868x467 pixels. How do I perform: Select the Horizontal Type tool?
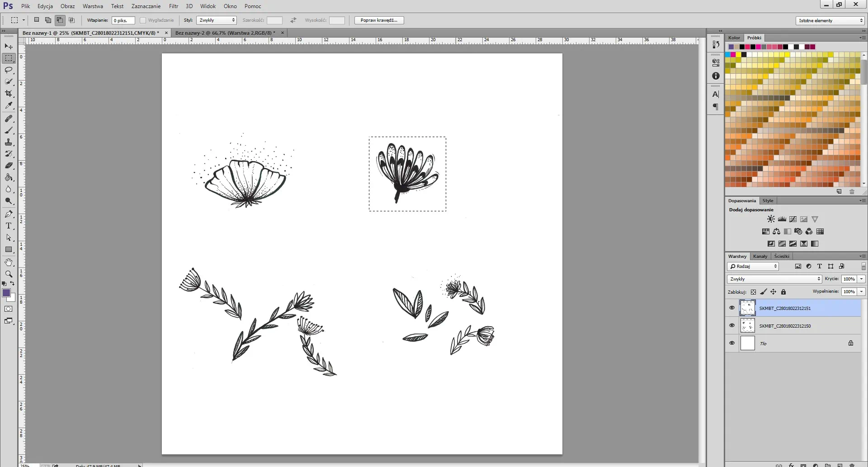pyautogui.click(x=9, y=226)
